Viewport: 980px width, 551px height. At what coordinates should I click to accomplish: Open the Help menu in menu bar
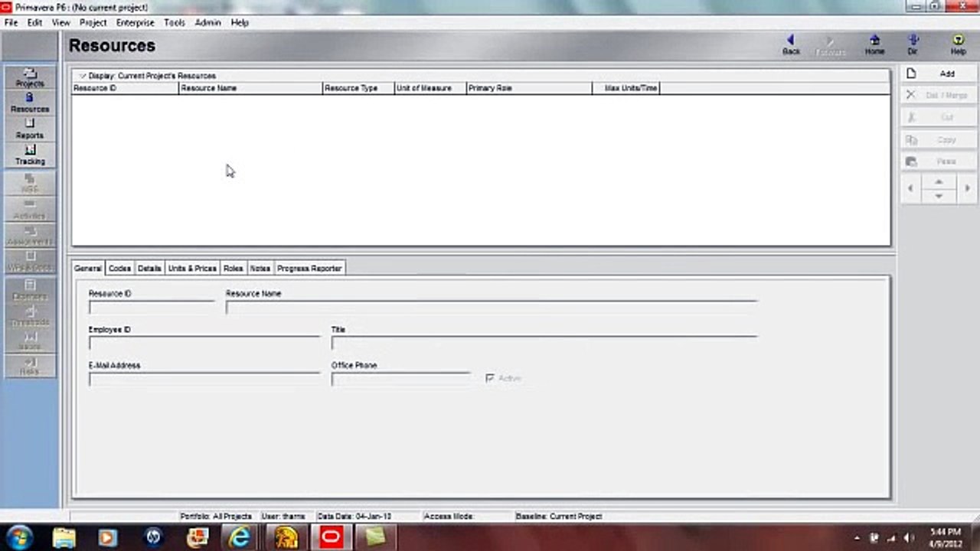click(240, 23)
